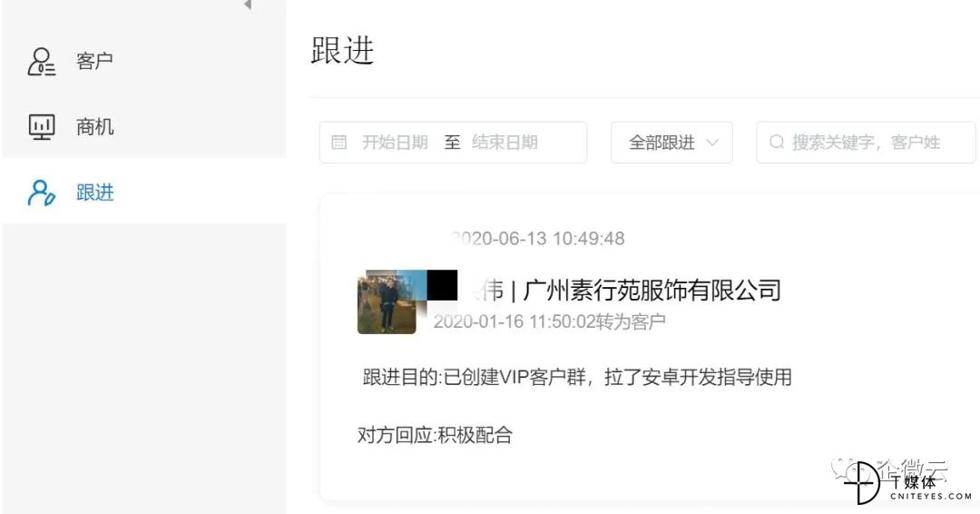Click the 对方回应:积极配合 response line

[x=435, y=435]
